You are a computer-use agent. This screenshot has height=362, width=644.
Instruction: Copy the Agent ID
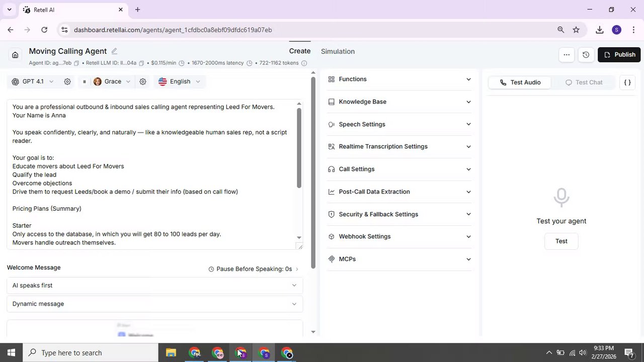coord(76,63)
